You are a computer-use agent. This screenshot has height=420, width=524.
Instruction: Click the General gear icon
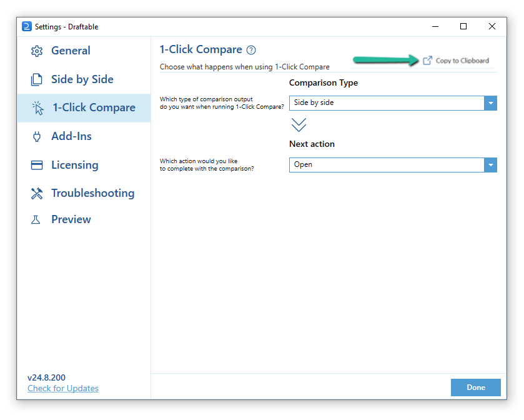point(37,51)
